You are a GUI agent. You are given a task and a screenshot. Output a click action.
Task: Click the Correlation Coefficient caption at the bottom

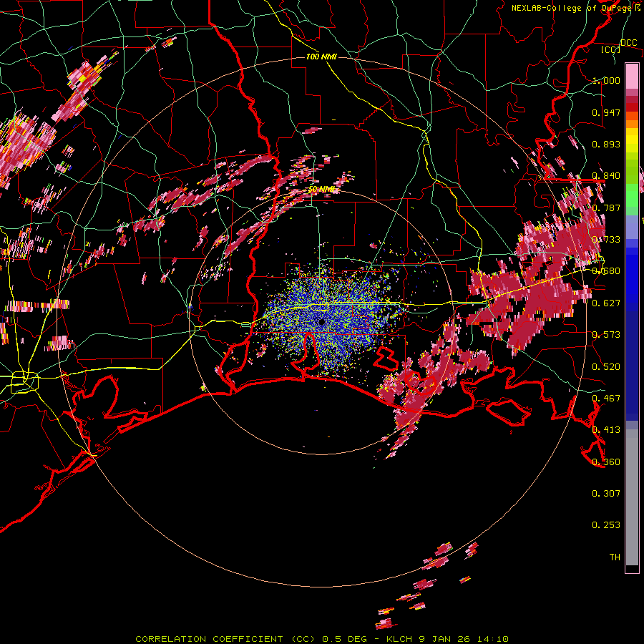322,639
